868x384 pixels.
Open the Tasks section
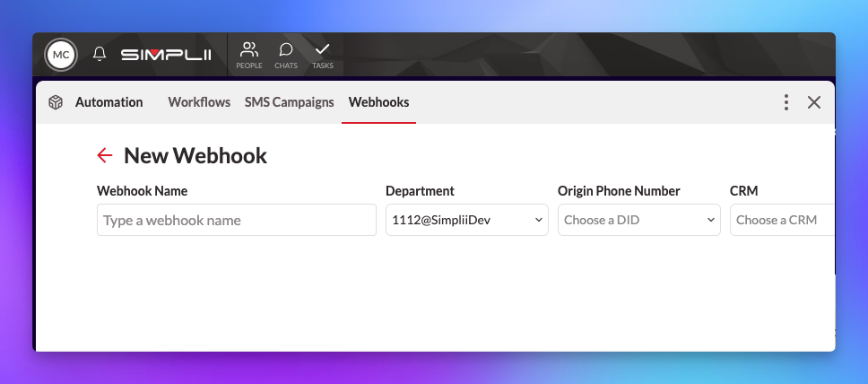tap(322, 55)
